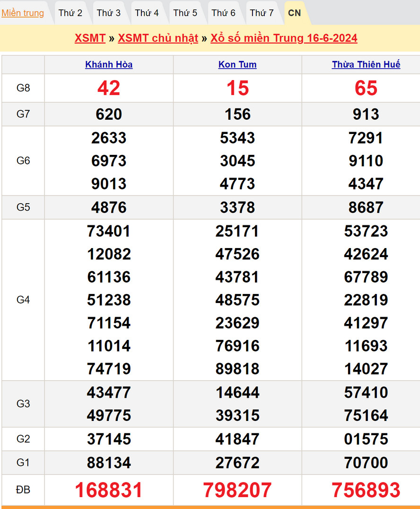Click Khánh Hòa special prize 168831
Image resolution: width=420 pixels, height=509 pixels.
pos(109,490)
